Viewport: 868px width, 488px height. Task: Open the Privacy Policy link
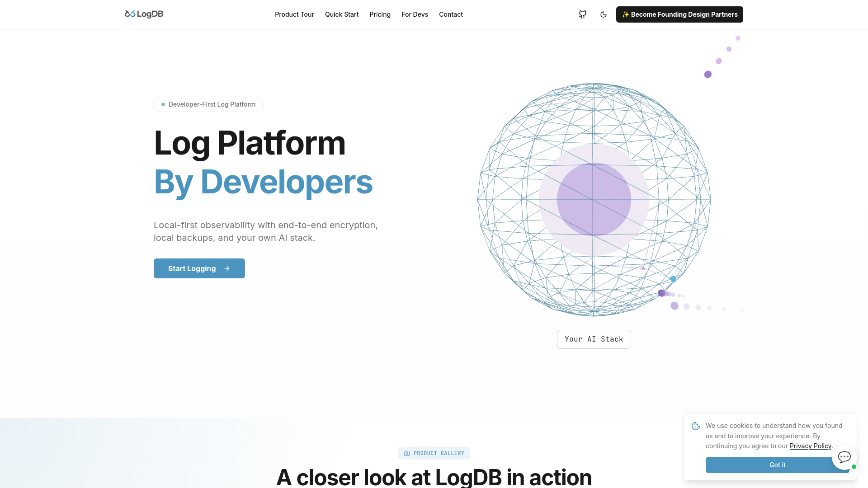810,446
